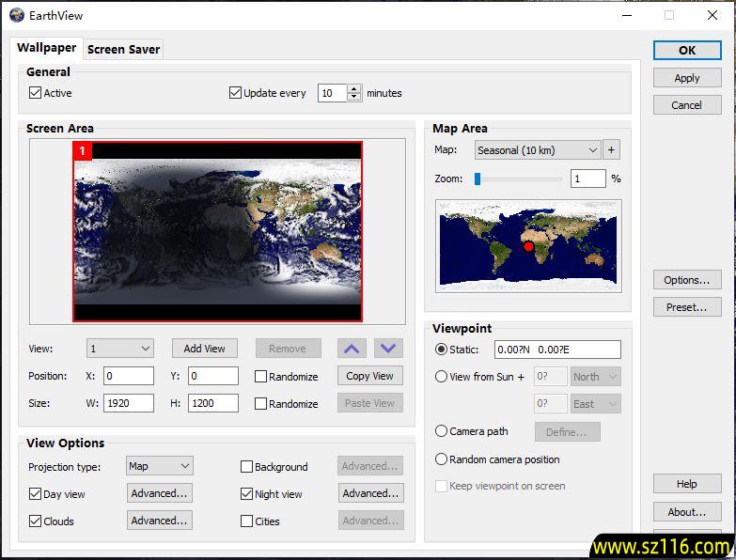Image resolution: width=736 pixels, height=560 pixels.
Task: Toggle the Update every checkbox
Action: tap(235, 92)
